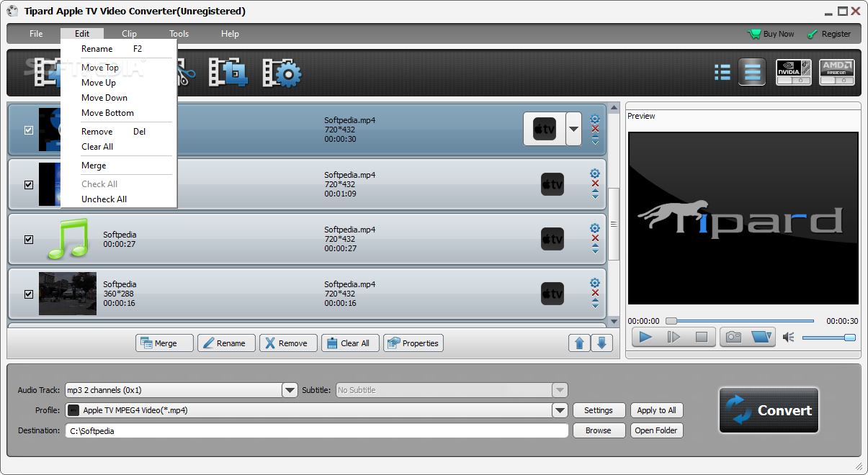Open settings gear for the 00:00:16 file
Viewport: 868px width, 475px height.
pos(595,283)
